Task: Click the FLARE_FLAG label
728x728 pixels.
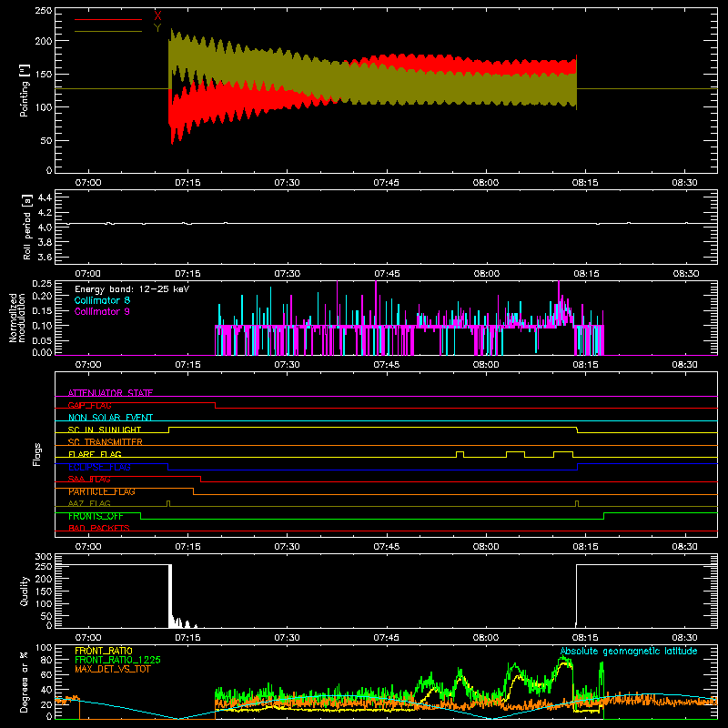Action: 95,454
